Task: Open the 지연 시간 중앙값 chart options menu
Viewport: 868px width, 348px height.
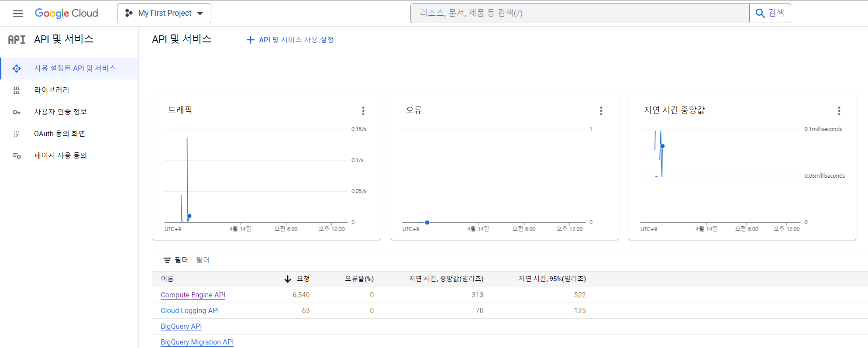Action: [839, 111]
